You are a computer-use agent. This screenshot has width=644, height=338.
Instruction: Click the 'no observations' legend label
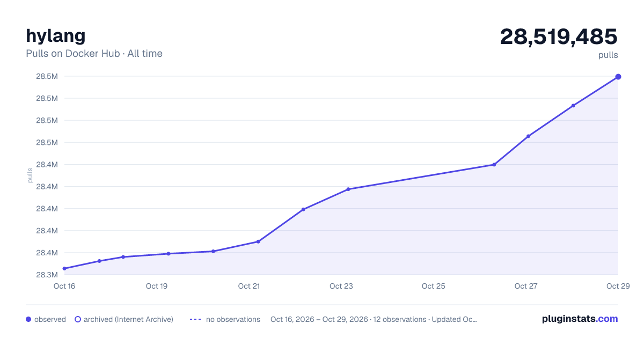(x=233, y=319)
